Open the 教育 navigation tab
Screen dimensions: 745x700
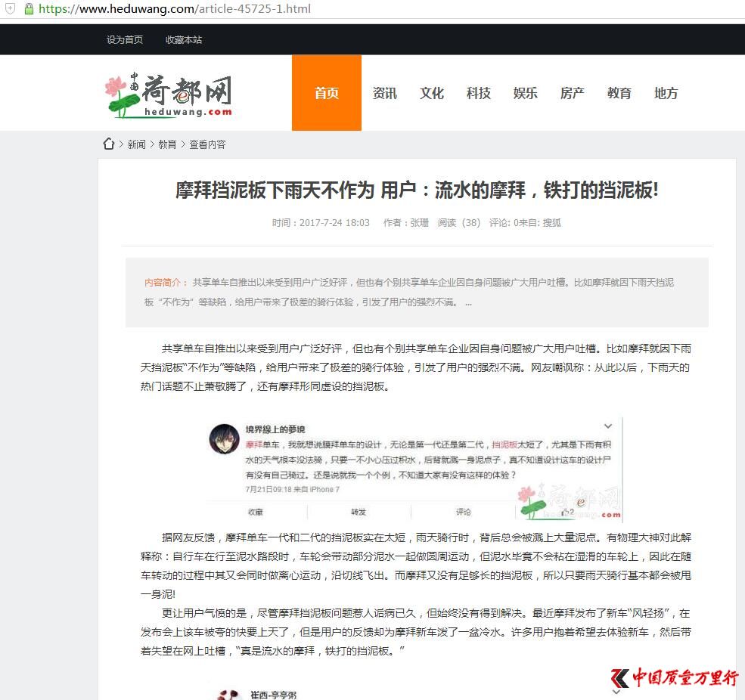pyautogui.click(x=619, y=93)
